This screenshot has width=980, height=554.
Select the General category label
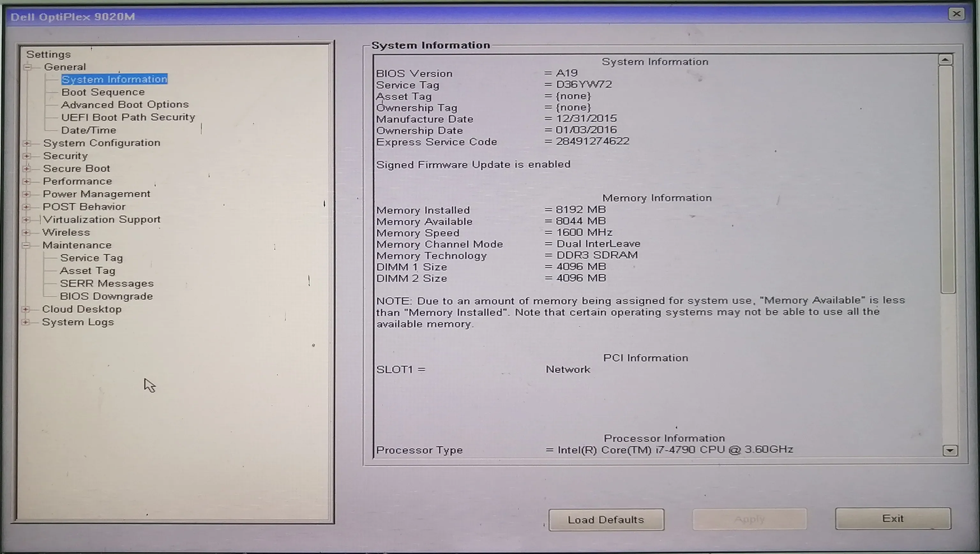coord(65,67)
